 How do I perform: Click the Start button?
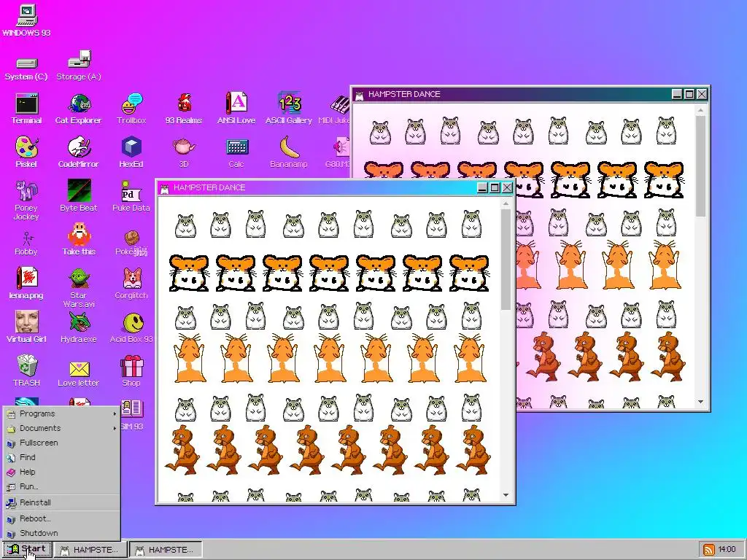(x=27, y=550)
